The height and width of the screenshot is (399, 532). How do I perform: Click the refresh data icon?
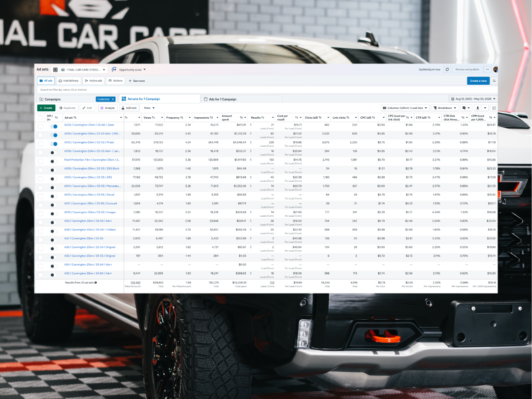[447, 69]
